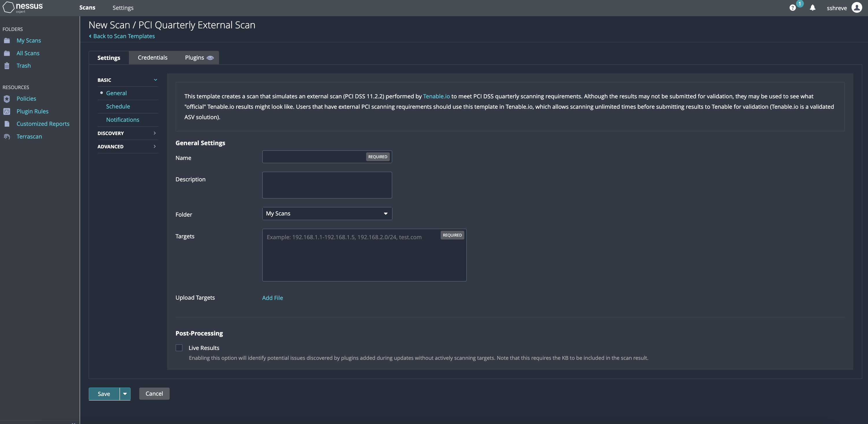Select Schedule under BASIC
The width and height of the screenshot is (868, 424).
tap(118, 106)
